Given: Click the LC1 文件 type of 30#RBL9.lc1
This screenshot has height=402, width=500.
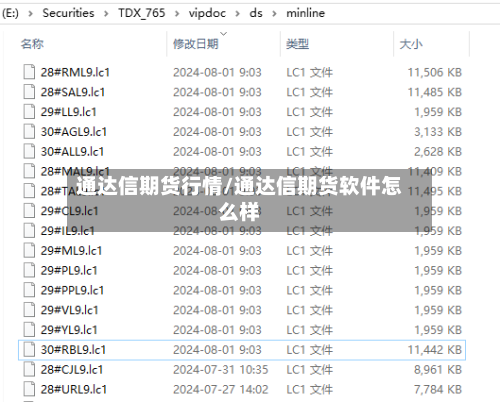Looking at the screenshot, I should (310, 350).
